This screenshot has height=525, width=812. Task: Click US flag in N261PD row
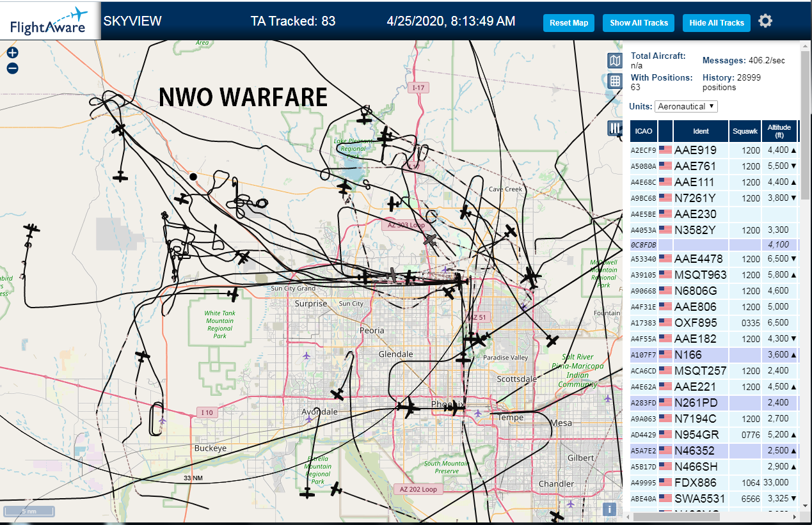(x=665, y=403)
